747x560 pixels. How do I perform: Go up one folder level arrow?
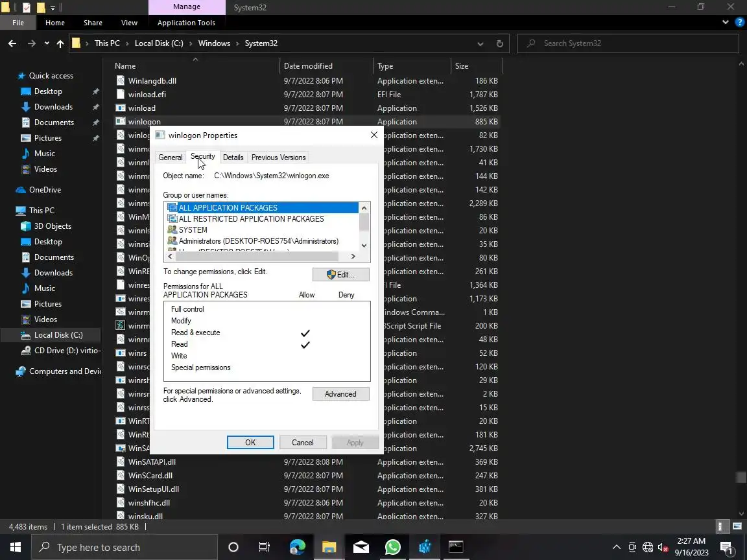[60, 43]
